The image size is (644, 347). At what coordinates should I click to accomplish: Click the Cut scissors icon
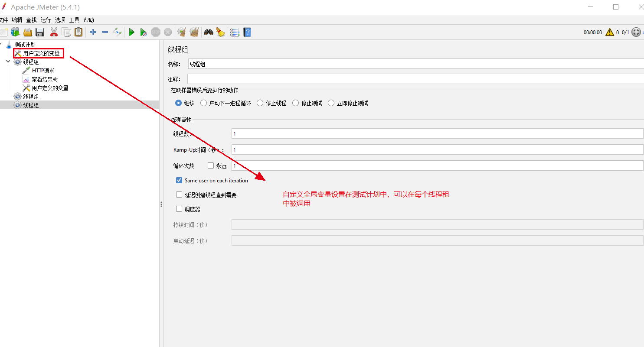(x=54, y=32)
